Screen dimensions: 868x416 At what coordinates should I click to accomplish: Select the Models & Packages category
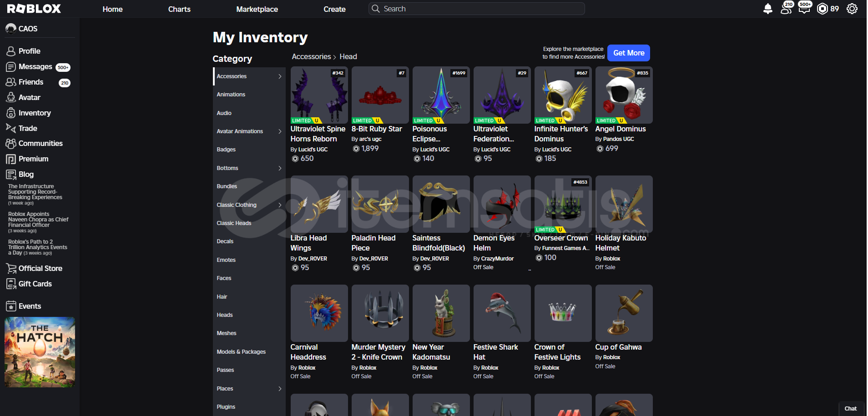[x=249, y=352]
